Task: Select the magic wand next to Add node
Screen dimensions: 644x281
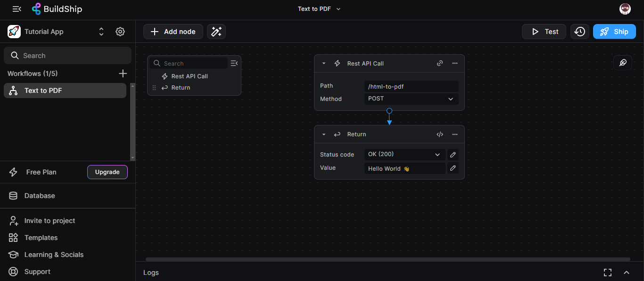Action: tap(216, 32)
